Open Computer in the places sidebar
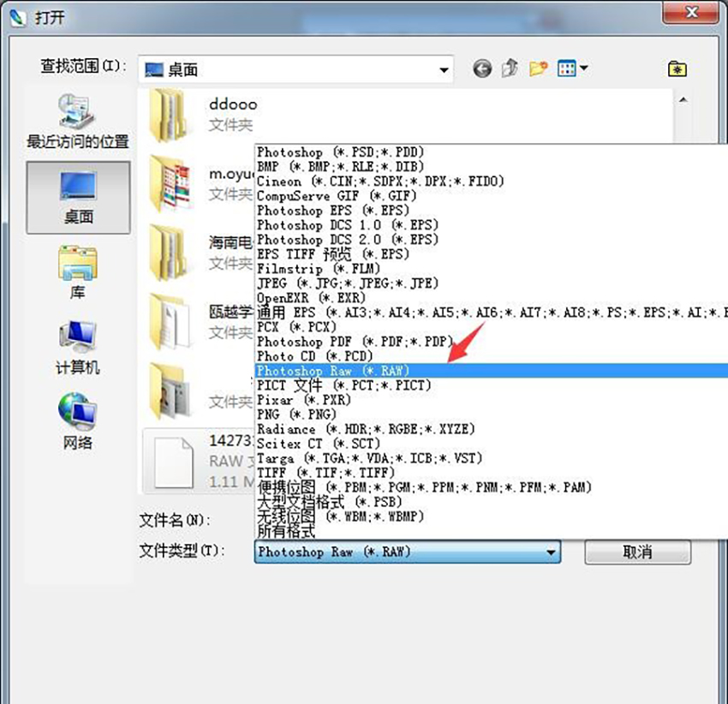The height and width of the screenshot is (704, 728). [78, 348]
